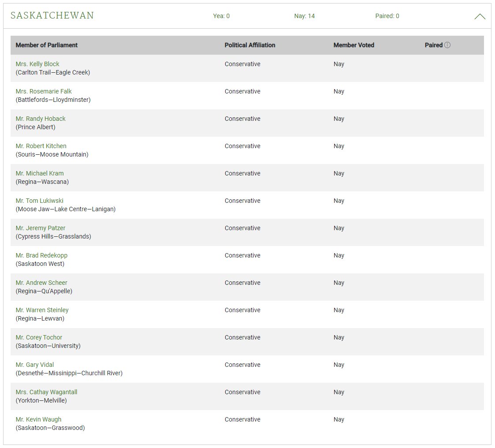Screen dimensions: 495x448
Task: Click Nay in Andrew Scheer's row
Action: [339, 283]
